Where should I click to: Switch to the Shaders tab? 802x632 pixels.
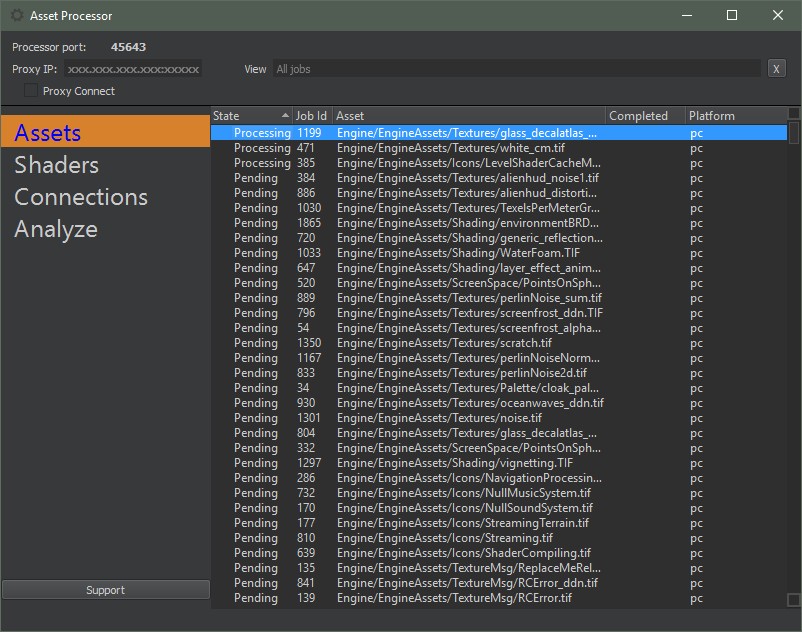pos(57,165)
